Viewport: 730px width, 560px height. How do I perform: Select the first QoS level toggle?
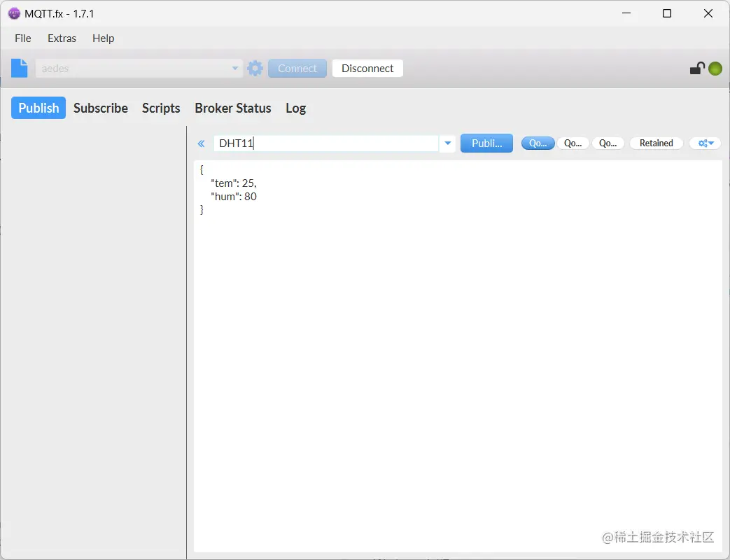(538, 143)
